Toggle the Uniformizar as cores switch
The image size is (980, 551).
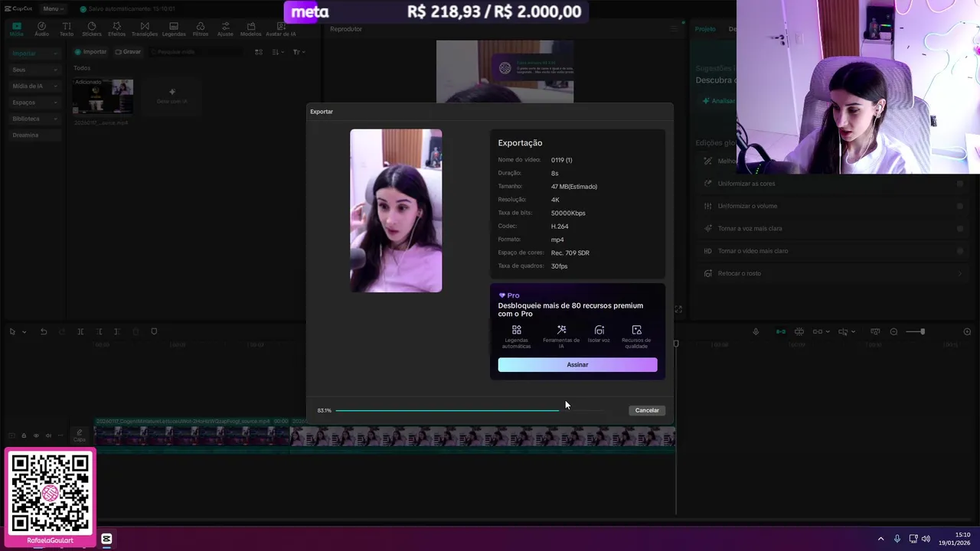coord(959,184)
